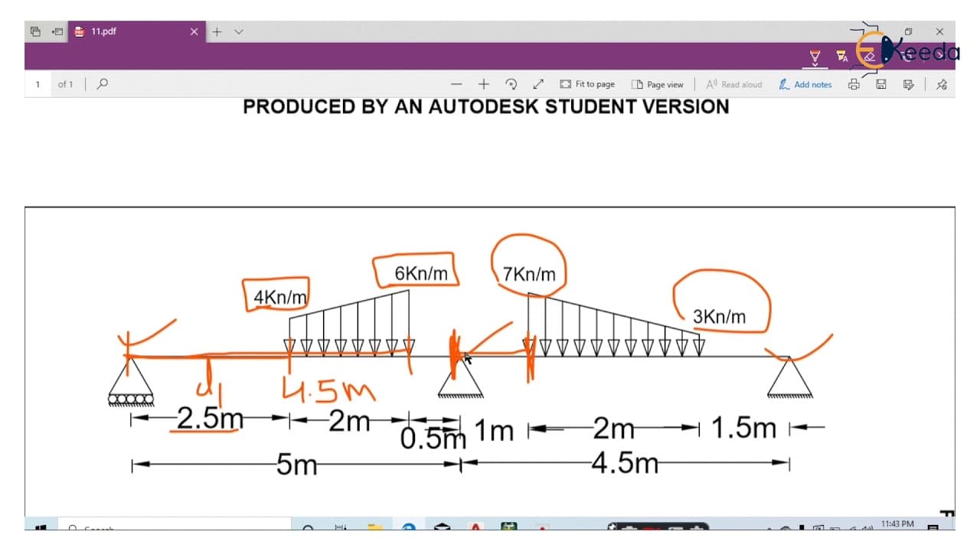Screen dimensions: 980x551
Task: Rotate the PDF page
Action: 511,84
